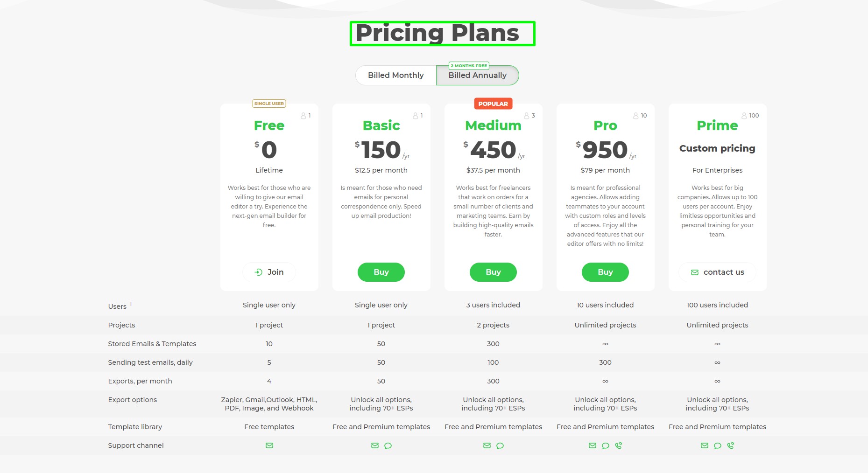Switch billing to Billed Monthly
The image size is (868, 473).
tap(395, 76)
